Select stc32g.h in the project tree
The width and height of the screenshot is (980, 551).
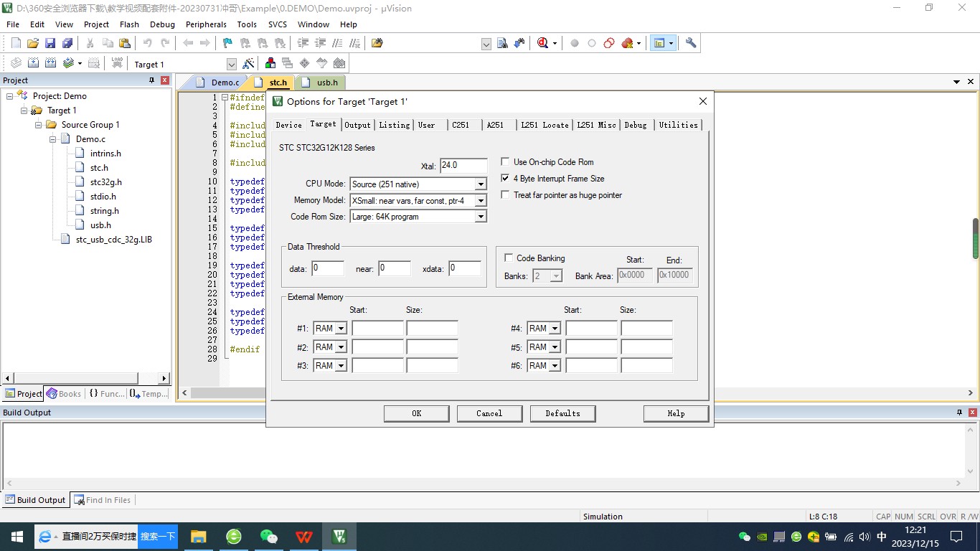tap(106, 182)
